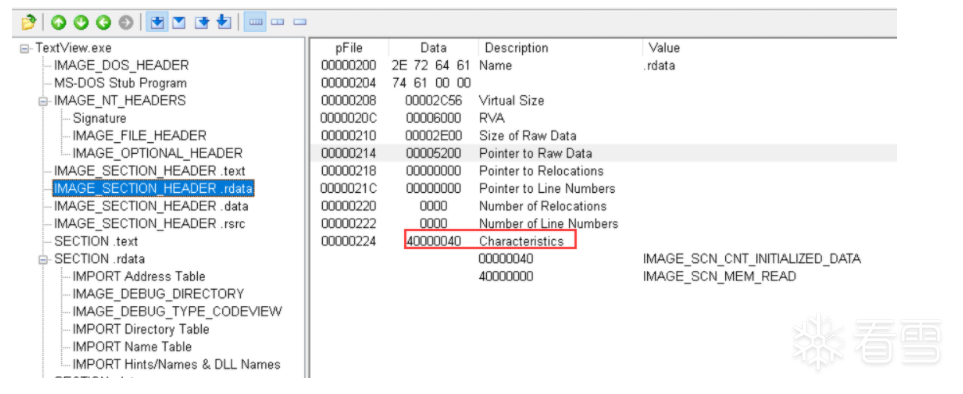Click data bytes 74 61 00 00
Viewport: 963px width, 394px height.
(432, 83)
